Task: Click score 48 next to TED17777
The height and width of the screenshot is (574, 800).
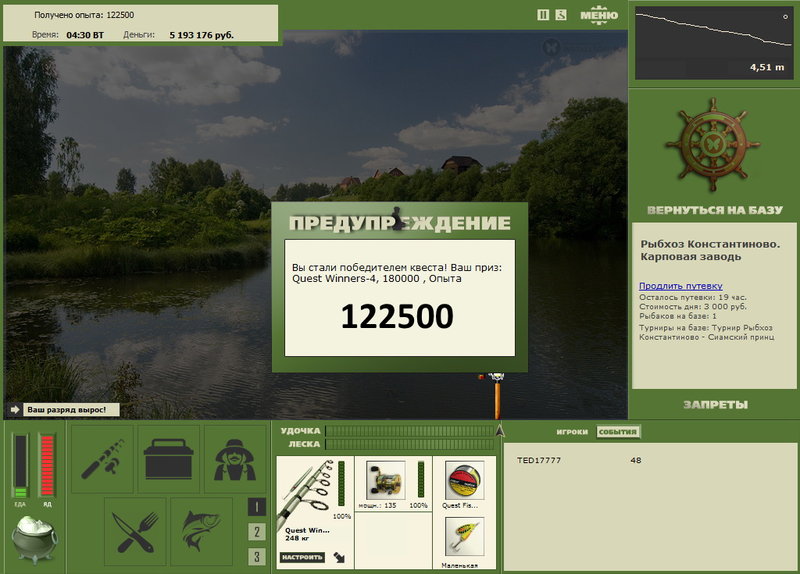Action: [636, 460]
